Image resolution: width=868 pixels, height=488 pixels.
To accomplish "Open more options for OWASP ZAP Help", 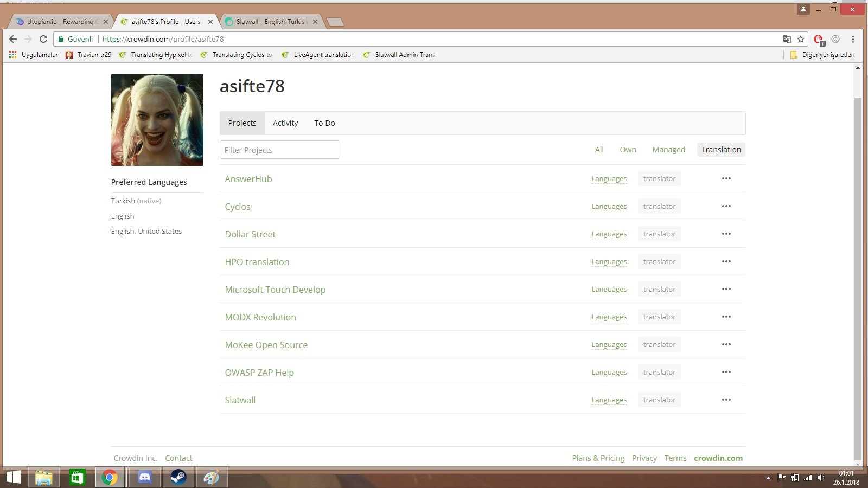I will coord(726,372).
